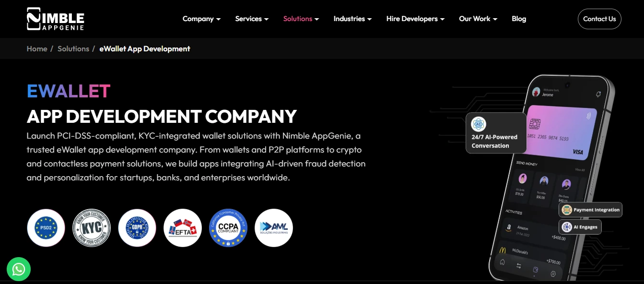Open the WhatsApp chat icon
The height and width of the screenshot is (284, 644).
pyautogui.click(x=19, y=269)
